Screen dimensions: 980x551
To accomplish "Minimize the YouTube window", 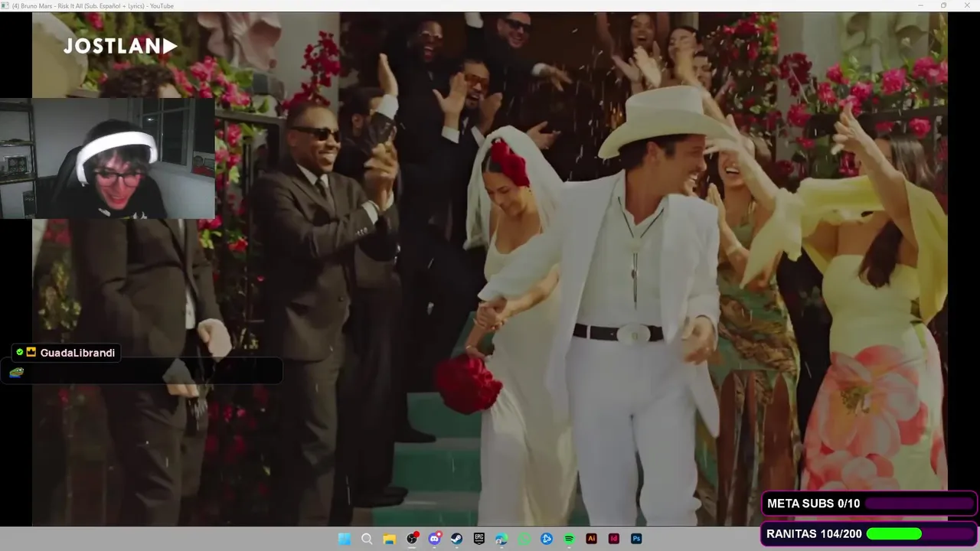I will point(921,5).
